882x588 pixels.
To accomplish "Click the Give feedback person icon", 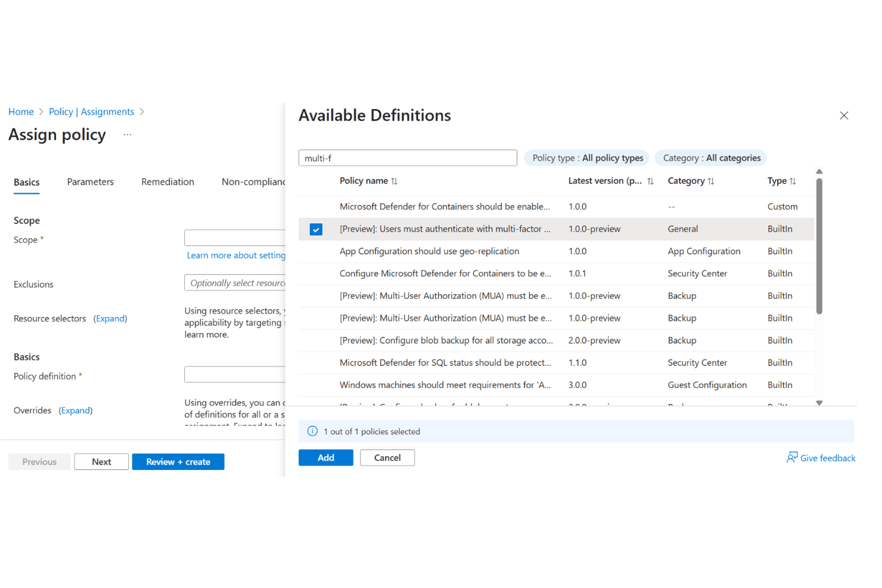I will tap(792, 458).
